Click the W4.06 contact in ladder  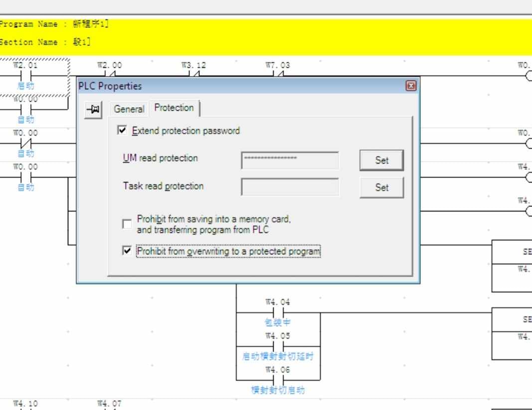point(278,380)
